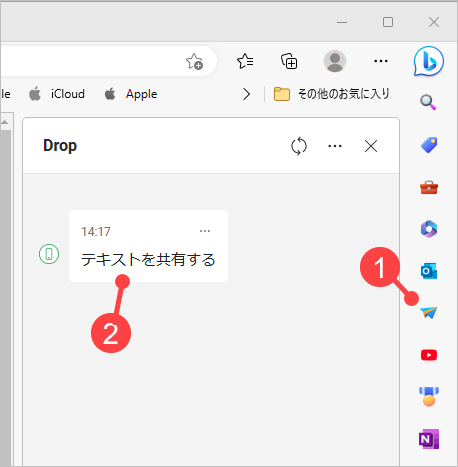Add this page to favorites star

point(194,61)
